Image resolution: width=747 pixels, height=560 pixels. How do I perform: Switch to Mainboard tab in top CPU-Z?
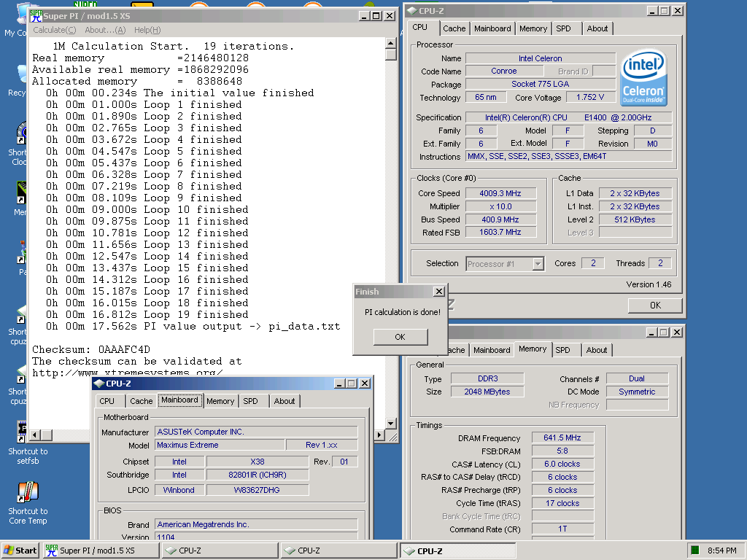pos(492,28)
